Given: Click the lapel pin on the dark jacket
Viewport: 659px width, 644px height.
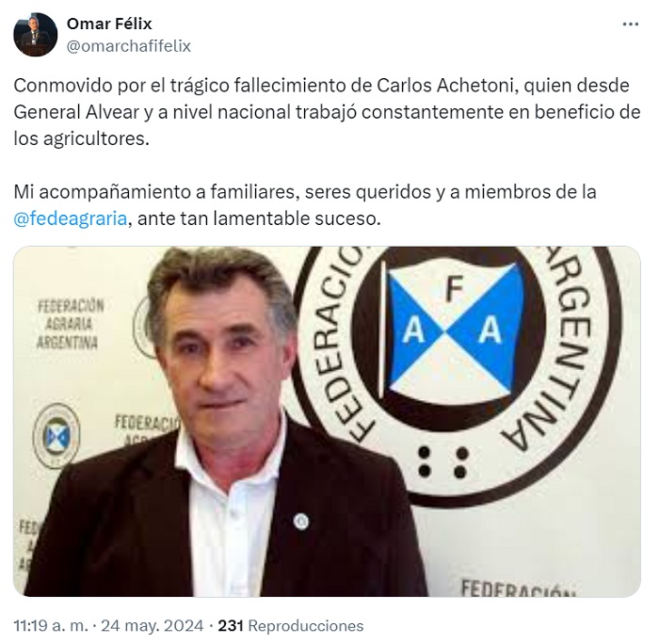Looking at the screenshot, I should pyautogui.click(x=301, y=522).
